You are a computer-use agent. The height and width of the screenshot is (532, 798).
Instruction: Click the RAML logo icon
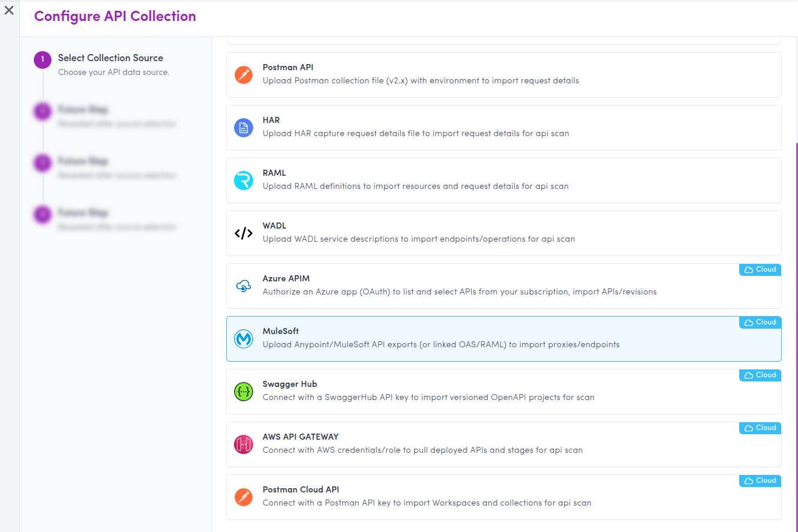pyautogui.click(x=243, y=181)
